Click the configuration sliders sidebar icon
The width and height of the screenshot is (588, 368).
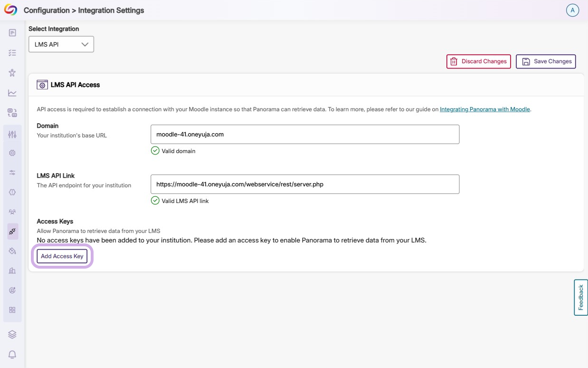pos(12,135)
